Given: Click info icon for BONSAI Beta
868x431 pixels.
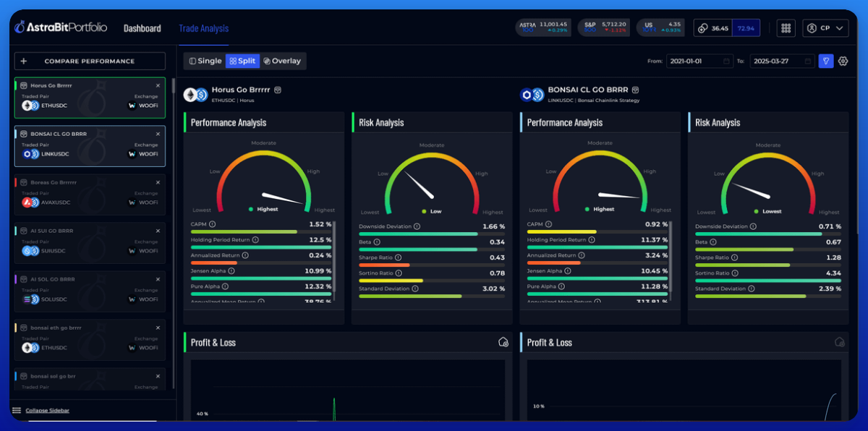Looking at the screenshot, I should 713,242.
